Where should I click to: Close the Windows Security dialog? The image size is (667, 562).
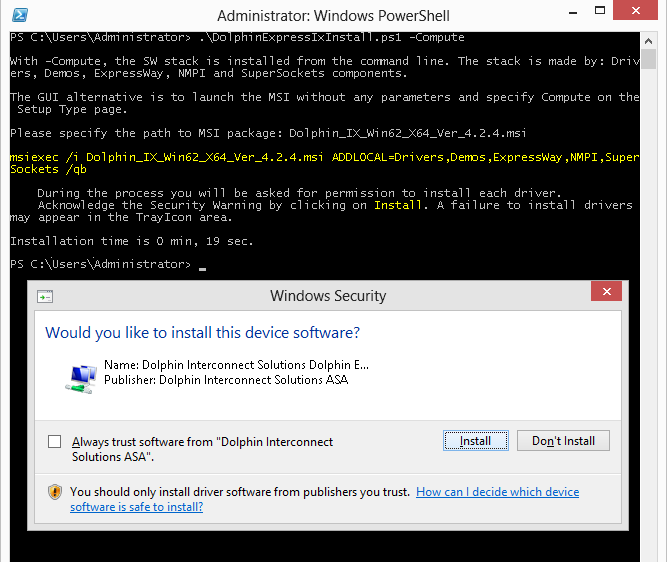click(x=606, y=291)
